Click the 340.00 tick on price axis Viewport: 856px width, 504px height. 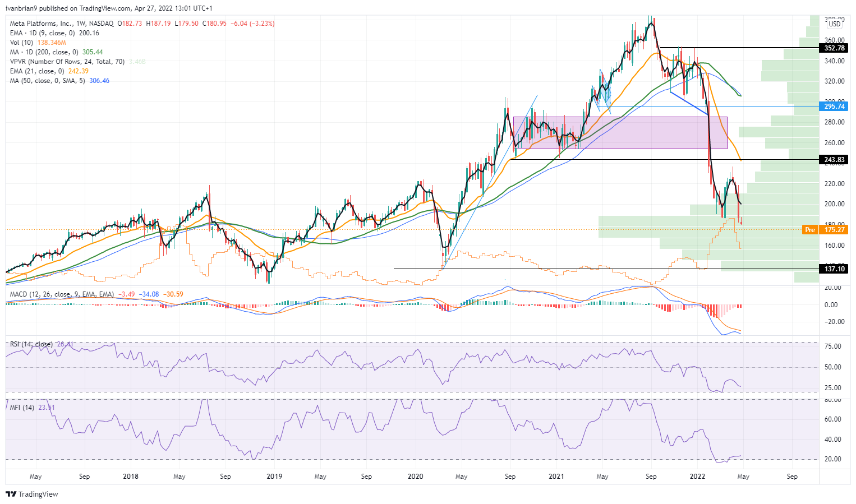[834, 61]
